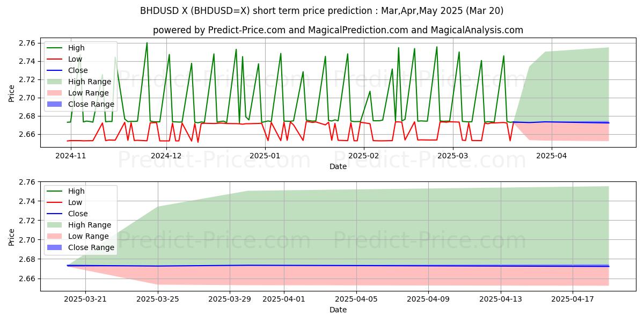
Task: Click the 2.76 tick on bottom price axis
Action: [28, 182]
